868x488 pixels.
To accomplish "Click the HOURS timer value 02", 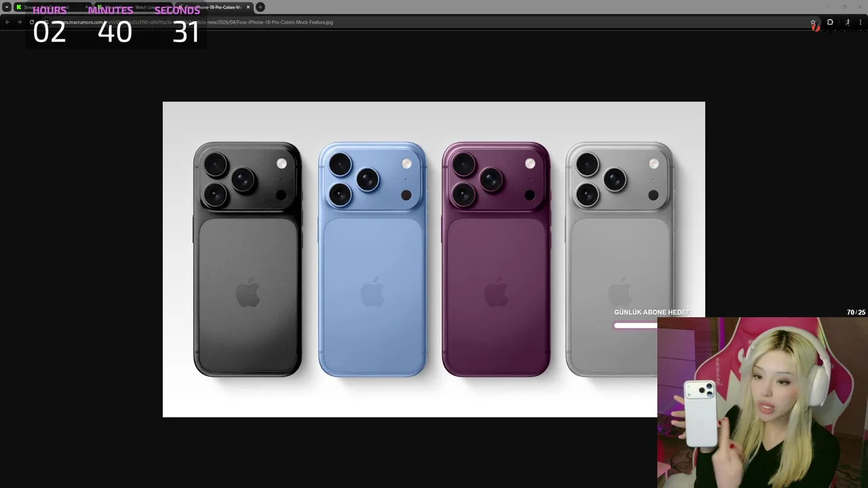I will tap(50, 32).
